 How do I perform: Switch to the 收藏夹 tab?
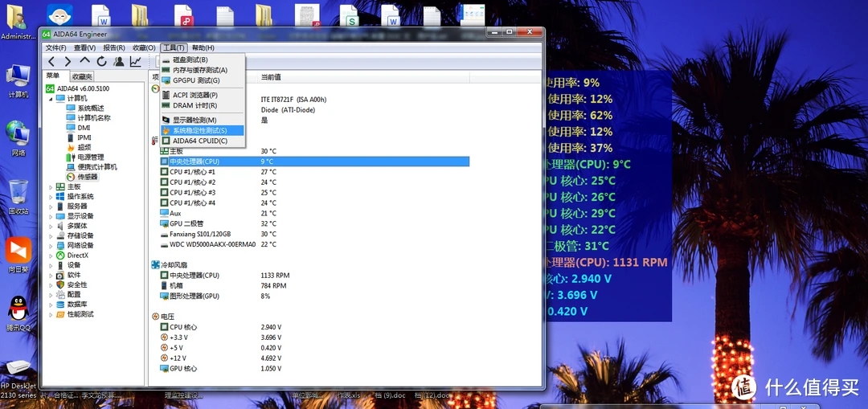click(82, 77)
